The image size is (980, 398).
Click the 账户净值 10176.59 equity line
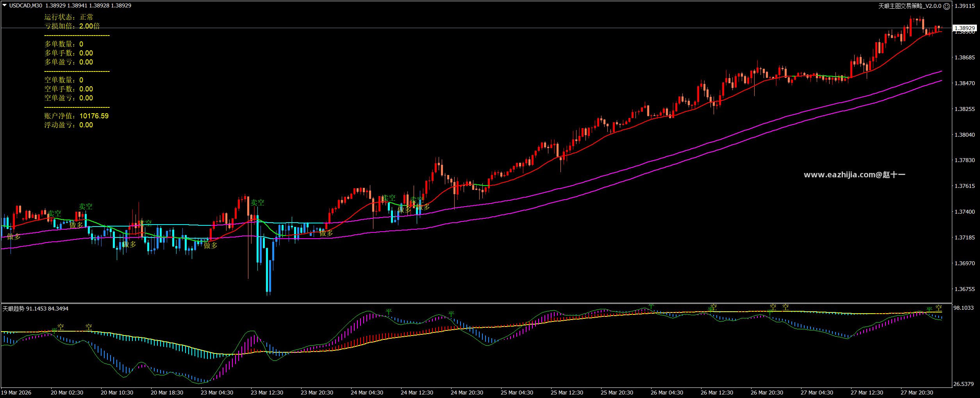[x=77, y=116]
